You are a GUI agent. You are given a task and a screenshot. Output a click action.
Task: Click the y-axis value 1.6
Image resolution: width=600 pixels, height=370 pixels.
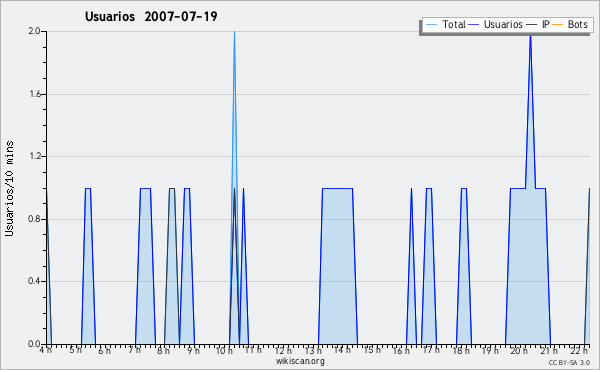click(35, 94)
